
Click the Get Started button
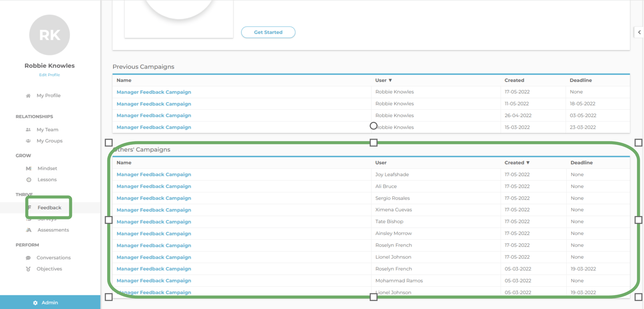pyautogui.click(x=268, y=32)
